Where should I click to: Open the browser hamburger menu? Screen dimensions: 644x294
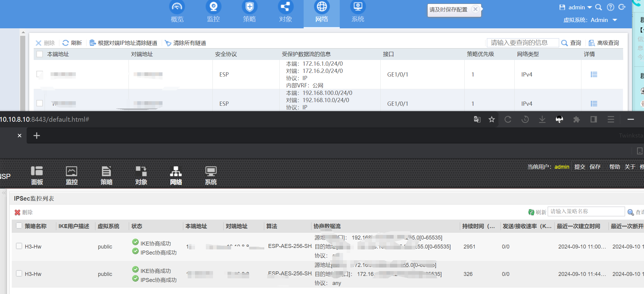[611, 120]
